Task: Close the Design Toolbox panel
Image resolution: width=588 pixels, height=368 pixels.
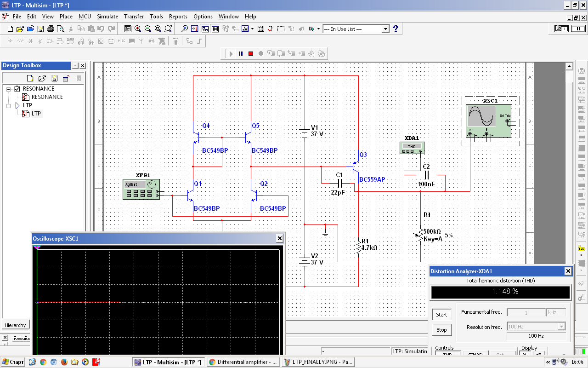Action: 83,66
